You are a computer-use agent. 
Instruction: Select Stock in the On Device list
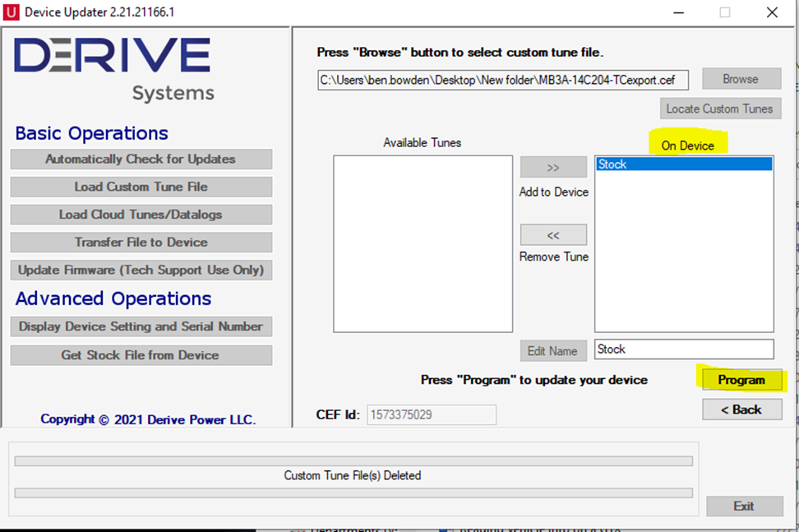click(x=685, y=164)
